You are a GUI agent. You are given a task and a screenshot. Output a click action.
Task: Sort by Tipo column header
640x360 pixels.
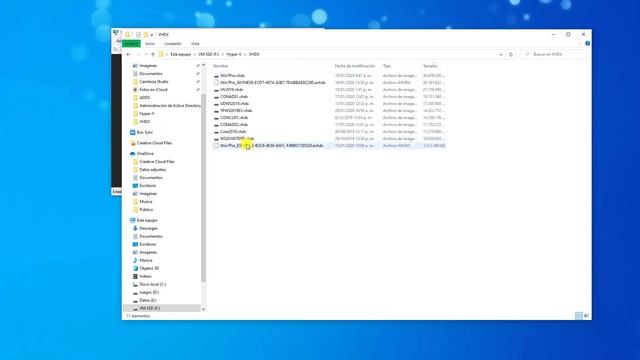387,66
